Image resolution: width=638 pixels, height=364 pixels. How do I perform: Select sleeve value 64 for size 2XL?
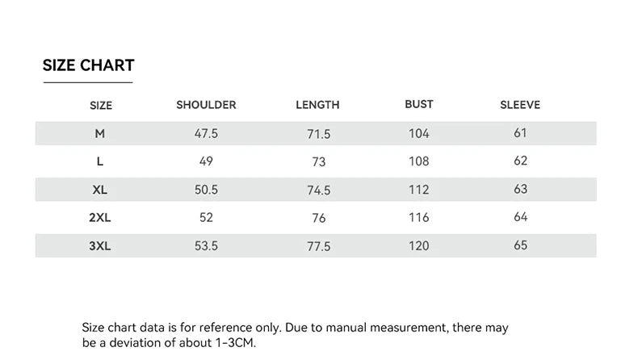(520, 217)
